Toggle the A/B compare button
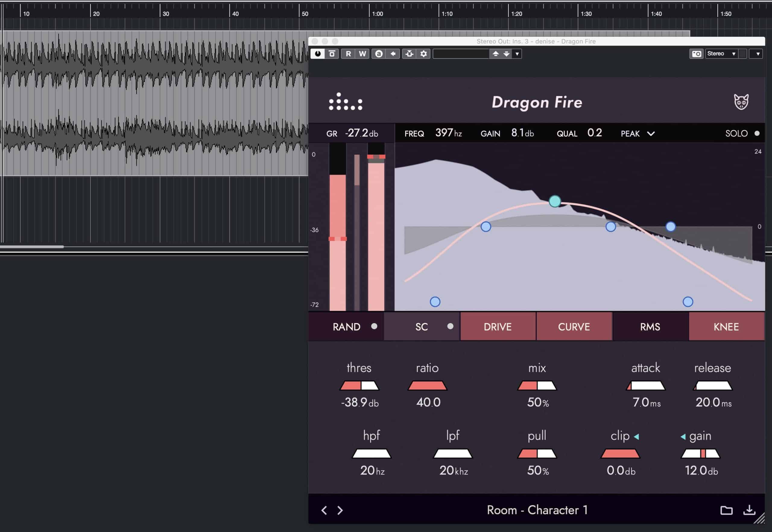772x532 pixels. coord(379,54)
